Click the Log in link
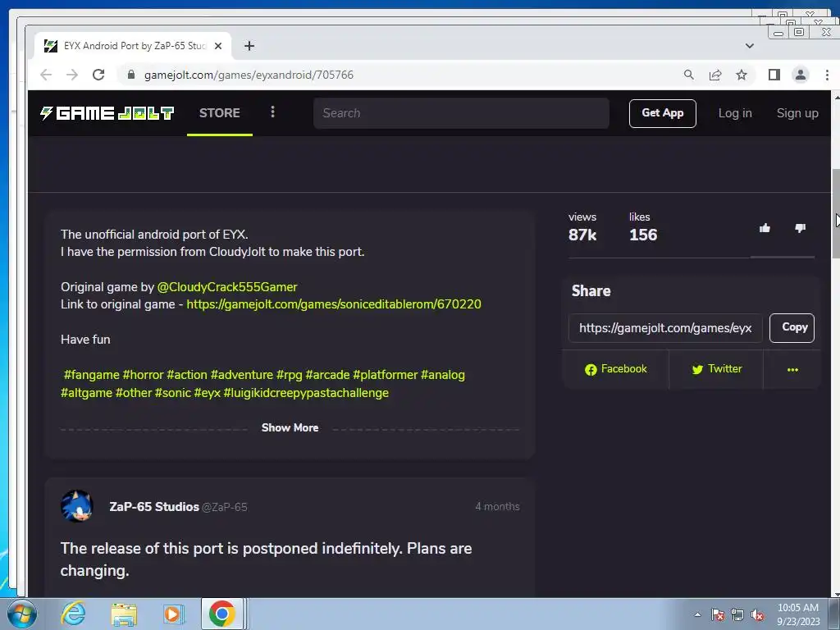840x630 pixels. (x=735, y=113)
